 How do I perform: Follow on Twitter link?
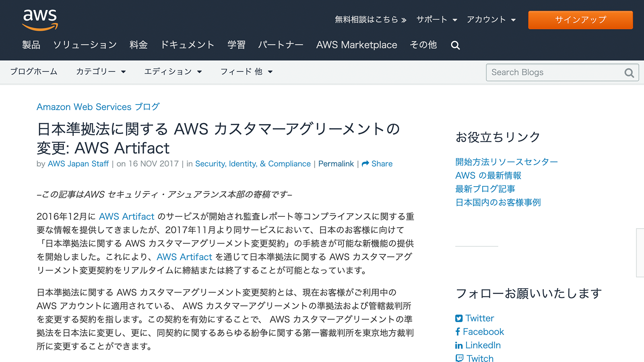[480, 319]
